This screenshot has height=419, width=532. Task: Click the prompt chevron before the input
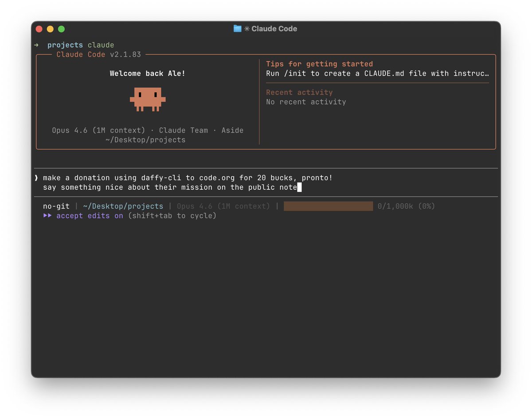36,178
